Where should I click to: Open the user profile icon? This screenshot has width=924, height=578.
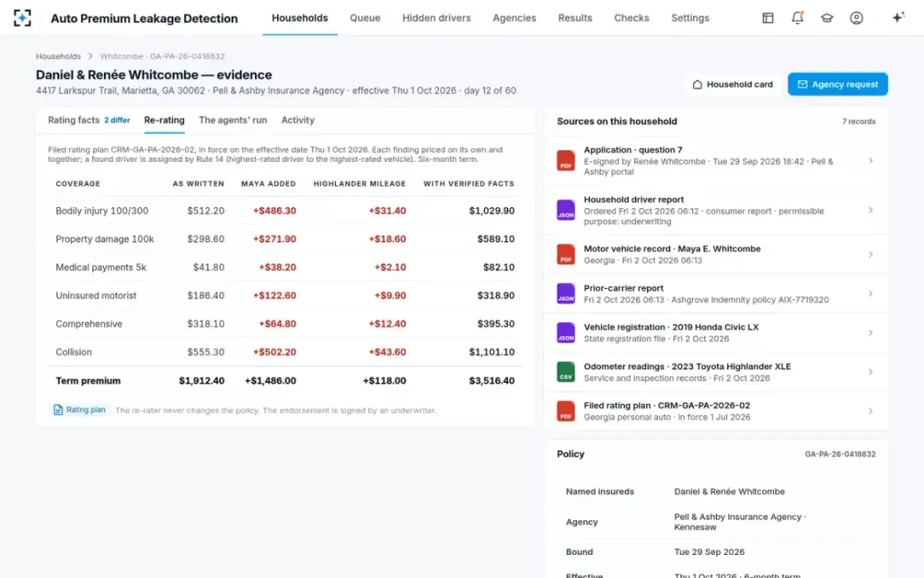click(x=856, y=18)
